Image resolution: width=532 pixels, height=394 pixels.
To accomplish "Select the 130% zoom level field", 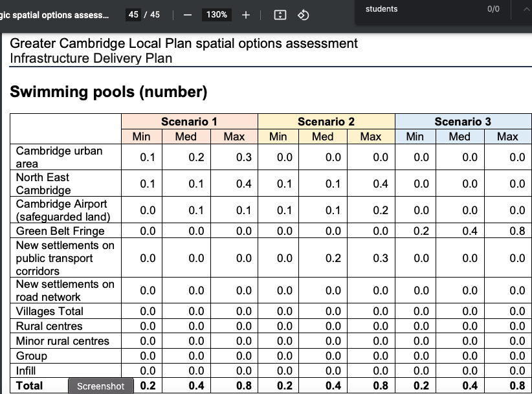I will [216, 15].
